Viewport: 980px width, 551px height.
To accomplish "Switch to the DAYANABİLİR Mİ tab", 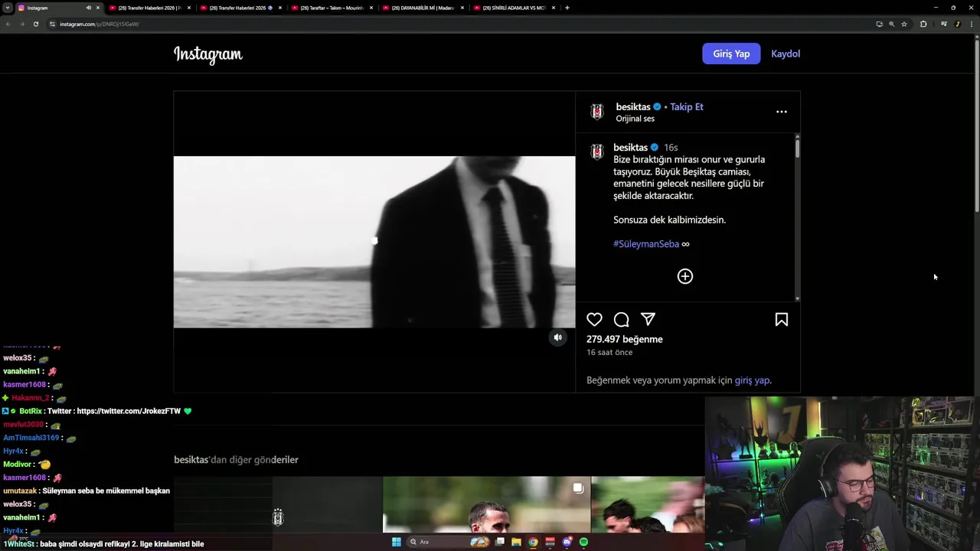I will (x=423, y=8).
